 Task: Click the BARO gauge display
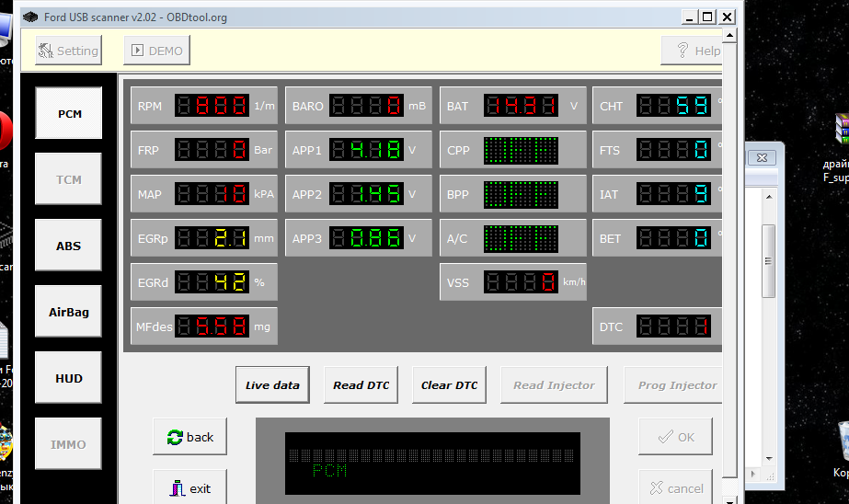(x=367, y=106)
